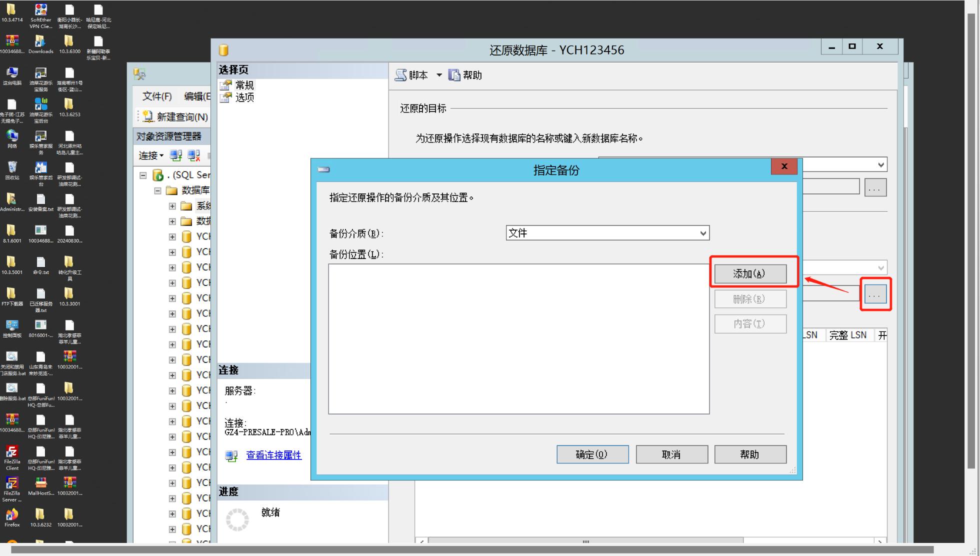Open the greyed source database dropdown
The height and width of the screenshot is (556, 980).
[881, 267]
